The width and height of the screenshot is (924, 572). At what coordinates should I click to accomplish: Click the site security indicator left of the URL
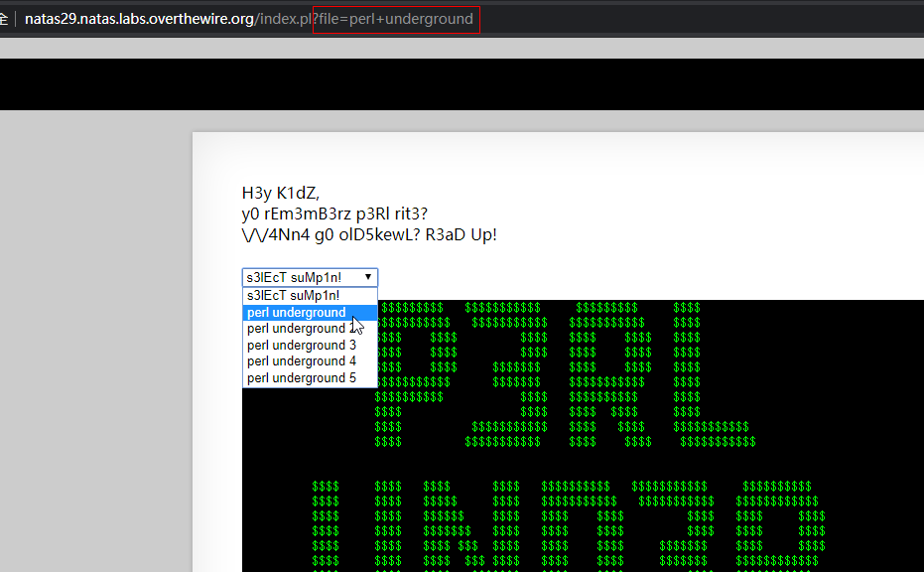(5, 19)
